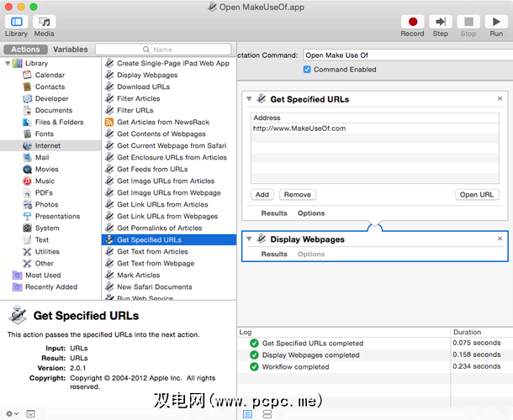Select the Developer category icon
This screenshot has width=513, height=420.
point(27,98)
